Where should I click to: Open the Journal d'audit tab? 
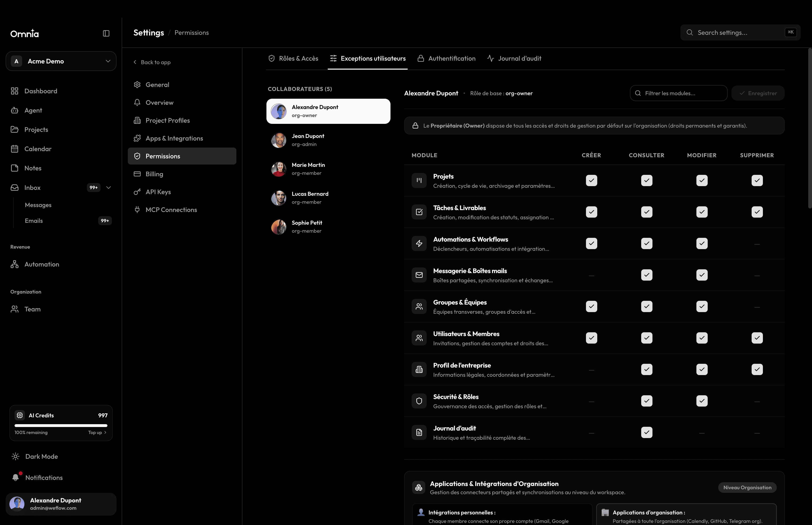514,58
